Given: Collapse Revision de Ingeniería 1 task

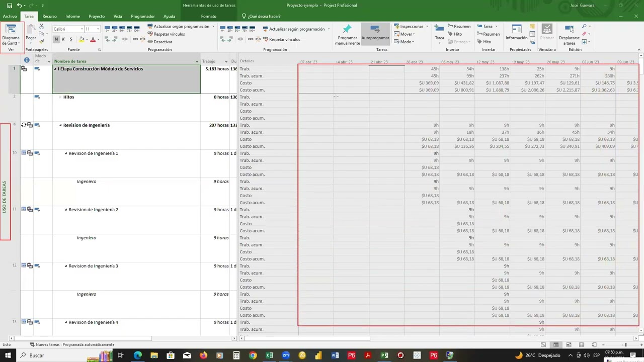Looking at the screenshot, I should click(65, 153).
